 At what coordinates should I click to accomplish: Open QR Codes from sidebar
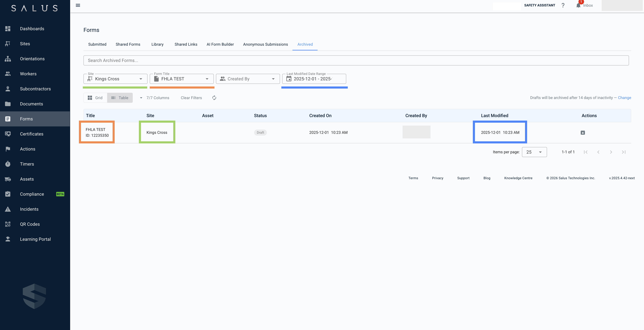pyautogui.click(x=30, y=224)
